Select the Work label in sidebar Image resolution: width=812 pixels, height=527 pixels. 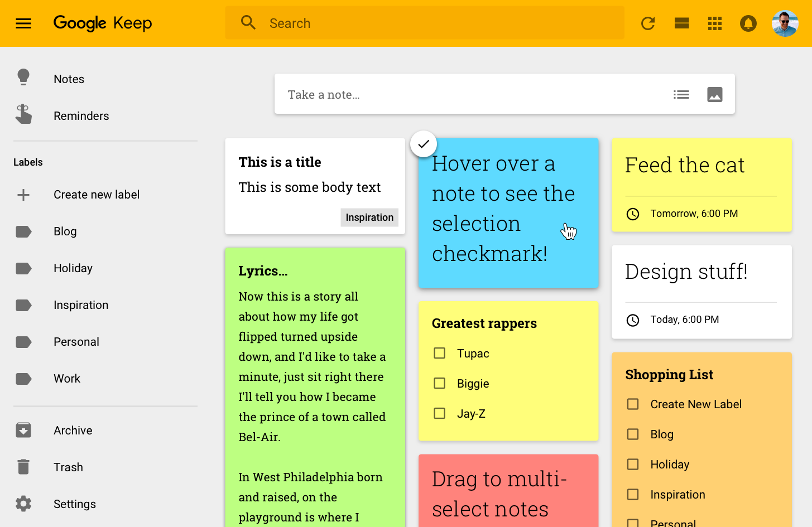pyautogui.click(x=67, y=379)
